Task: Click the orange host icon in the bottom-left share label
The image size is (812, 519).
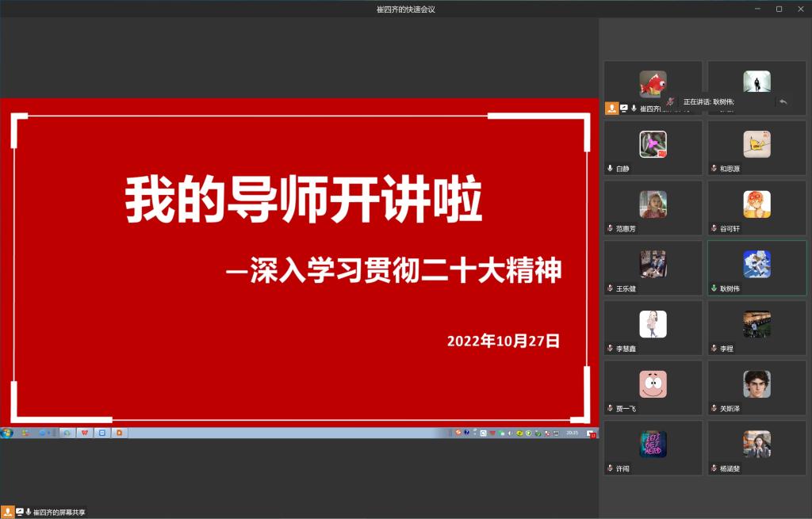Action: tap(7, 512)
